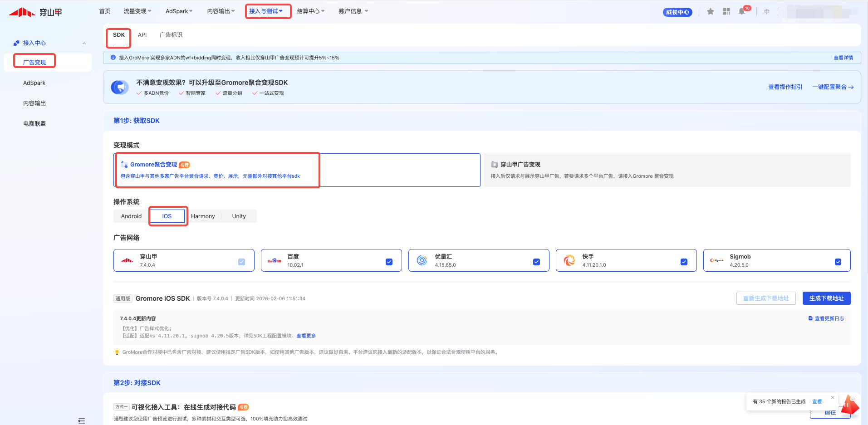Expand the 流量变现 dropdown menu
Viewport: 868px width, 425px height.
point(137,11)
